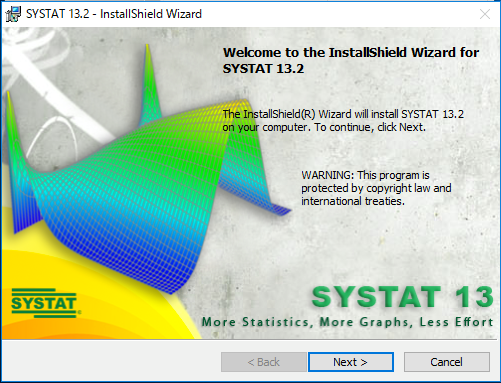Click the green SYSTAT logo at bottom left
The width and height of the screenshot is (501, 383).
point(44,303)
